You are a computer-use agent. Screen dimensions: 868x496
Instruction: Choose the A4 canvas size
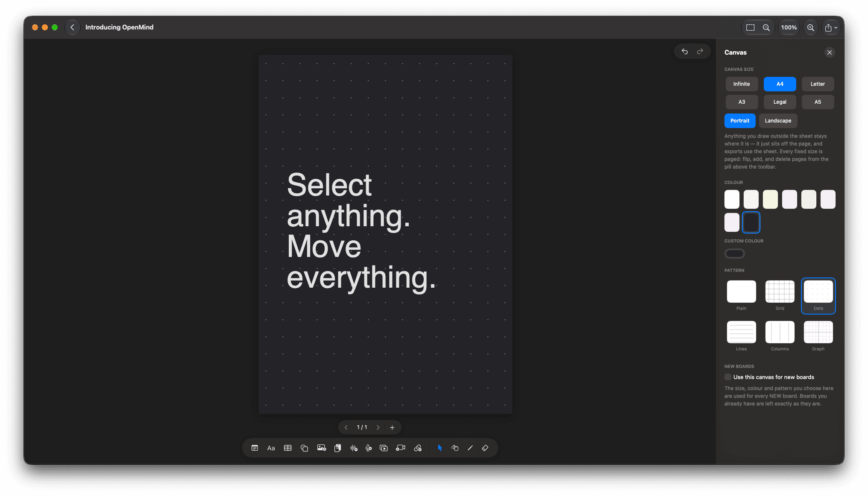pyautogui.click(x=780, y=84)
